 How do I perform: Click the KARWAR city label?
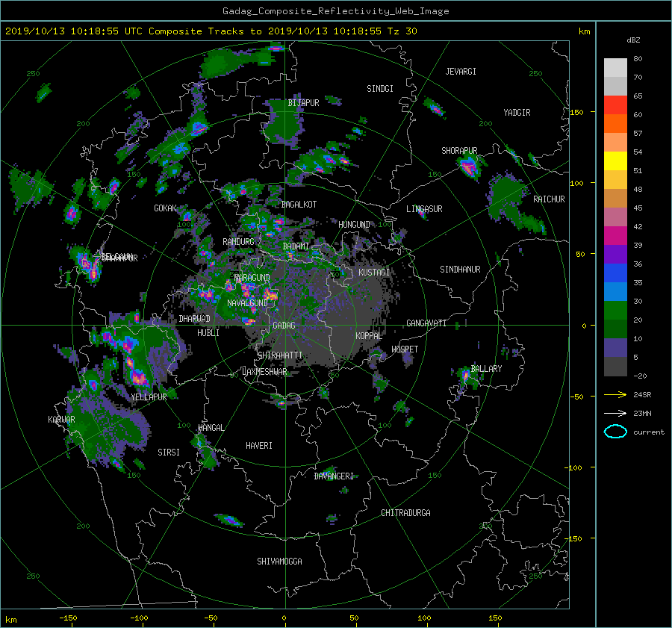click(61, 420)
